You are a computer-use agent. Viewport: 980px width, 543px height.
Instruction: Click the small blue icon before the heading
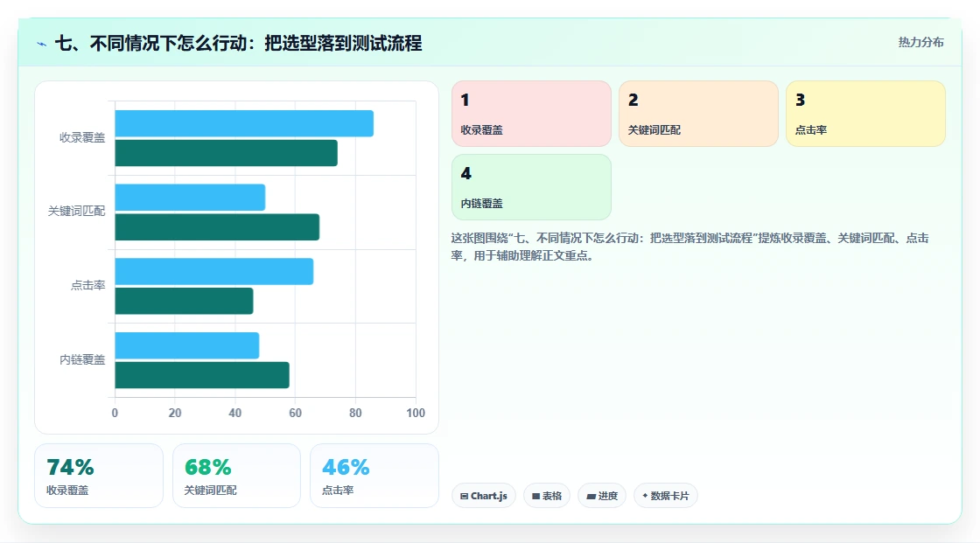coord(42,44)
